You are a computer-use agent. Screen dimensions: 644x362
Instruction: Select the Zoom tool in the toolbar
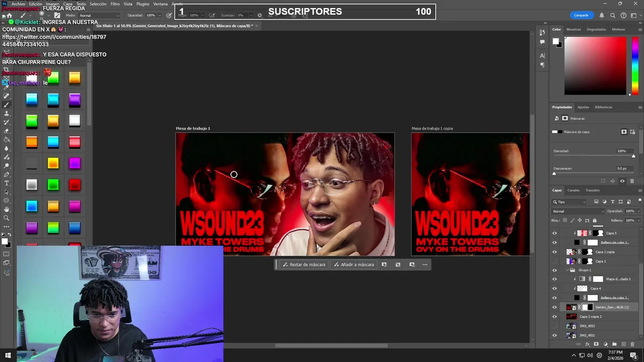pos(7,218)
